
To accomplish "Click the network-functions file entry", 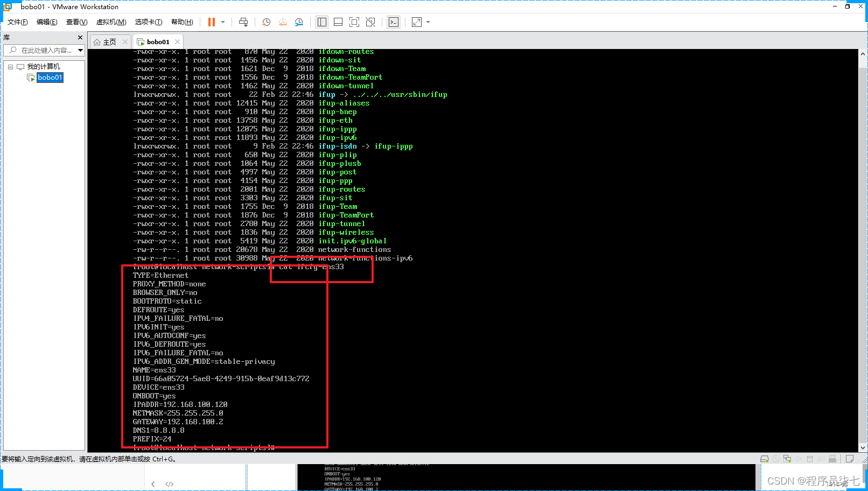I will click(354, 250).
